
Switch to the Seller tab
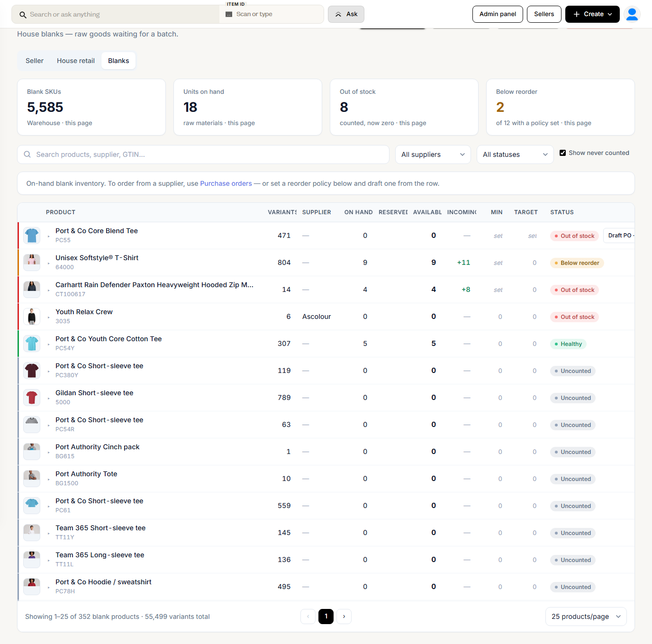[35, 61]
